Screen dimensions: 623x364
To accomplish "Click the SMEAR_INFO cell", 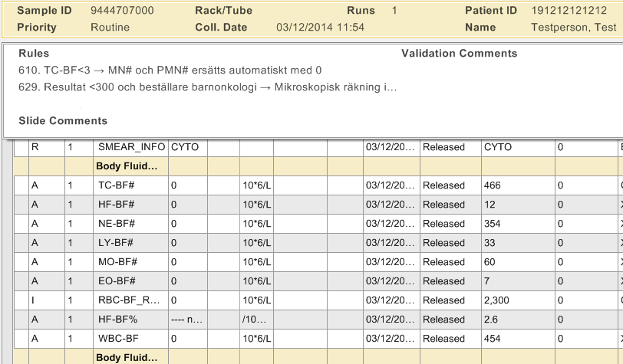I will click(128, 147).
